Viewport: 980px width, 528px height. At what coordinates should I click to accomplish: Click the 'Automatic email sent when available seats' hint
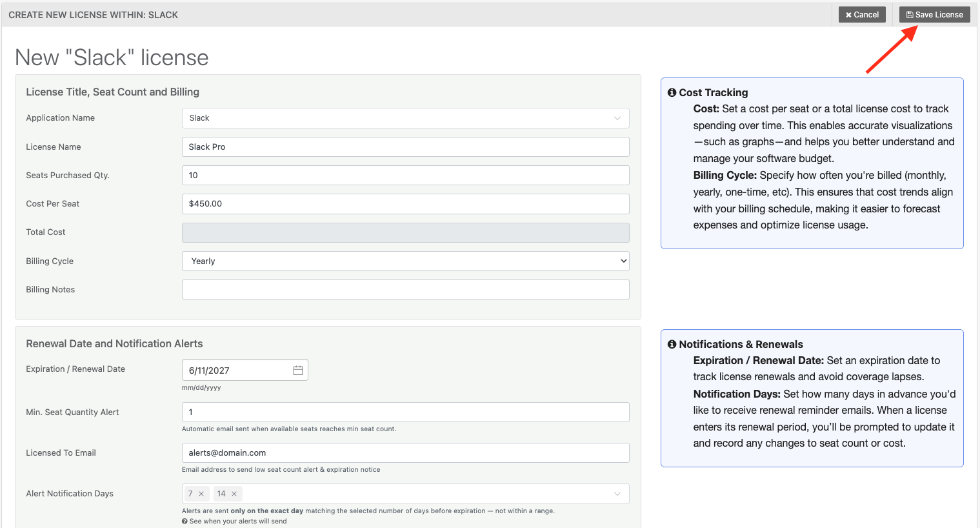[x=289, y=429]
